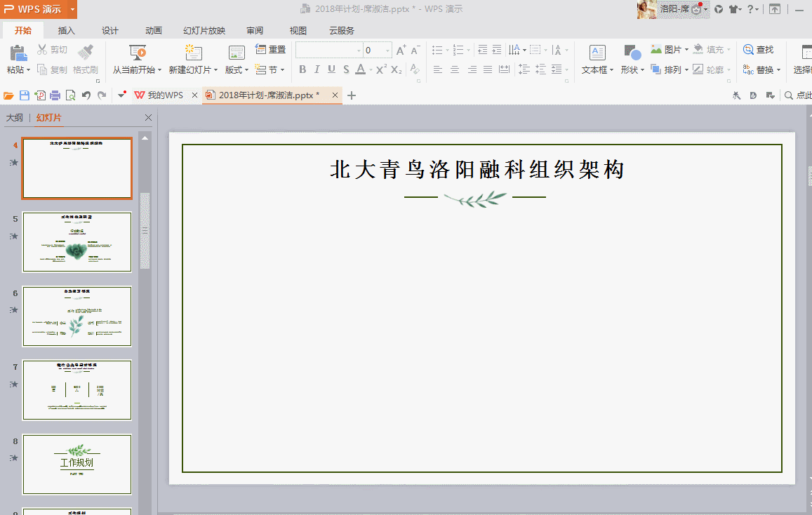Switch to the Outline (大纲) pane tab

pos(15,117)
